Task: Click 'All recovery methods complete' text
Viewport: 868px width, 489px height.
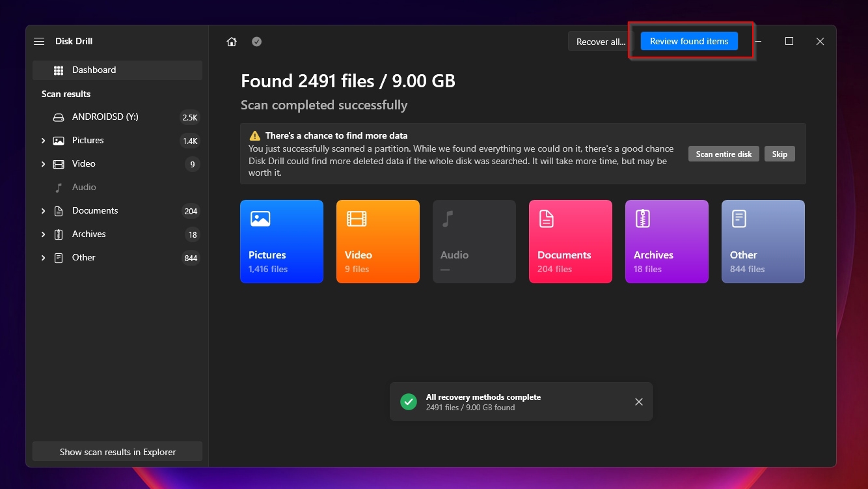Action: 483,397
